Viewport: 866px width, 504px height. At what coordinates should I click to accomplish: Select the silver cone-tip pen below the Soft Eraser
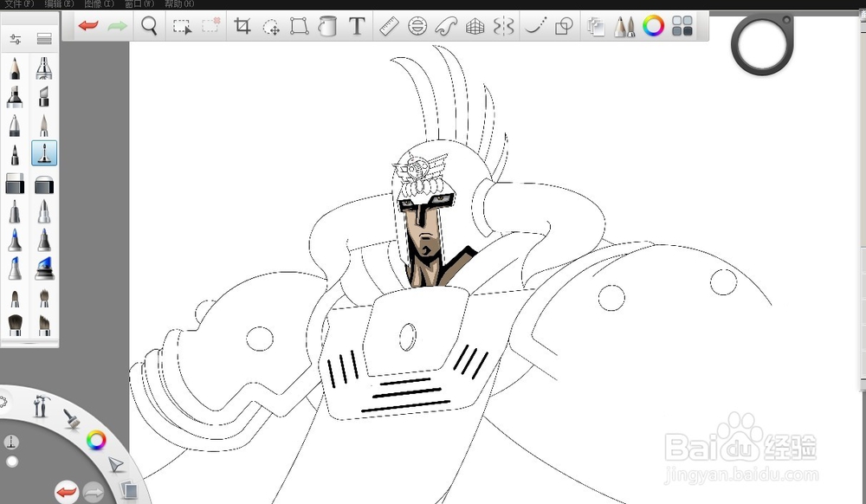44,212
